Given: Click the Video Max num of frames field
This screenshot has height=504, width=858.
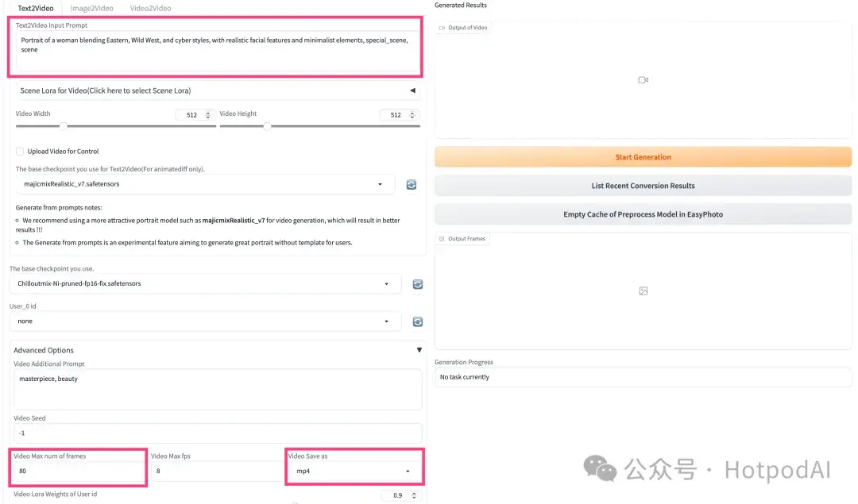Looking at the screenshot, I should 78,471.
